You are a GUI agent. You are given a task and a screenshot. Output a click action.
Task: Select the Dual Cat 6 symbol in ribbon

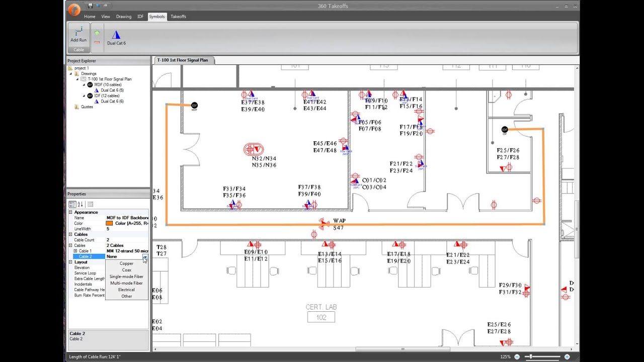116,38
